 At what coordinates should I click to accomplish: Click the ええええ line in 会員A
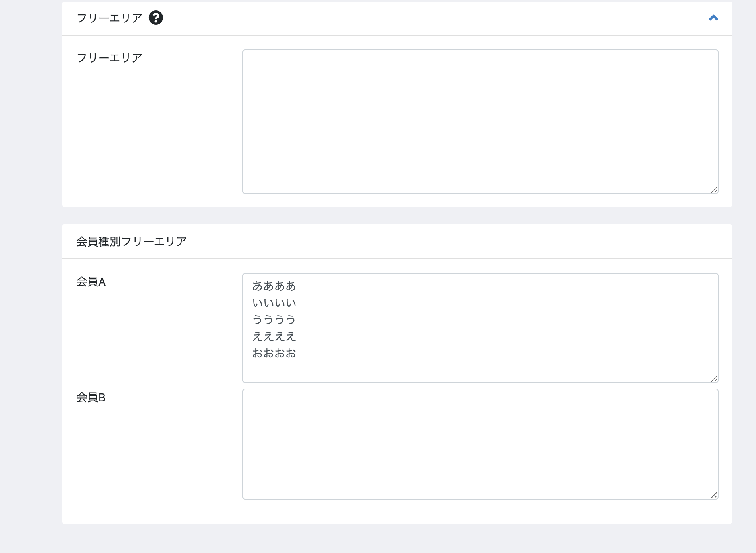click(274, 336)
